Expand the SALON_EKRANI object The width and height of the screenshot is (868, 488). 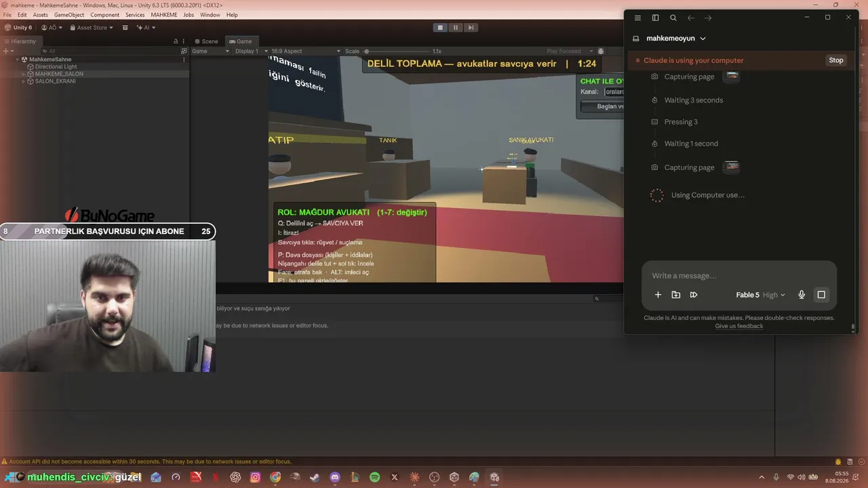tap(24, 81)
